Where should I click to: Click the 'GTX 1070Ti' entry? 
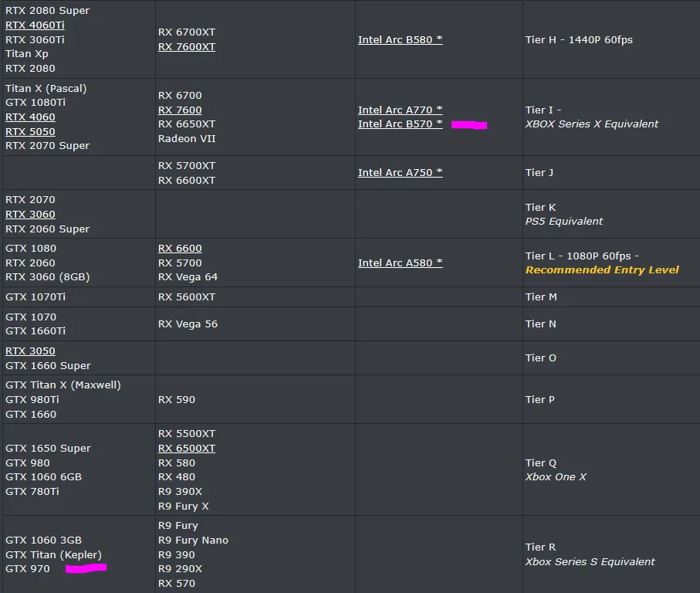click(36, 297)
